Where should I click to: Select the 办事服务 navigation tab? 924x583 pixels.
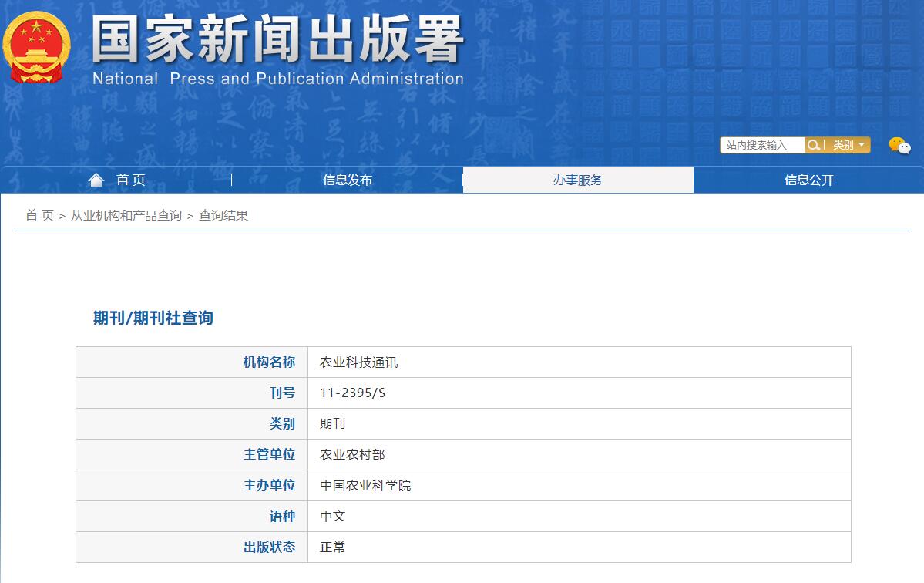(577, 179)
